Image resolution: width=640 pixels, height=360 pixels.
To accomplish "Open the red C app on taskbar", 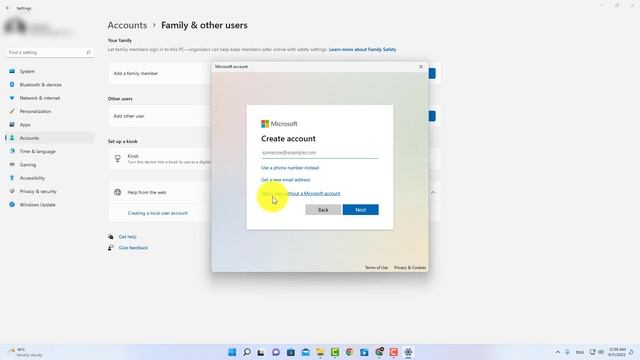I will 393,352.
